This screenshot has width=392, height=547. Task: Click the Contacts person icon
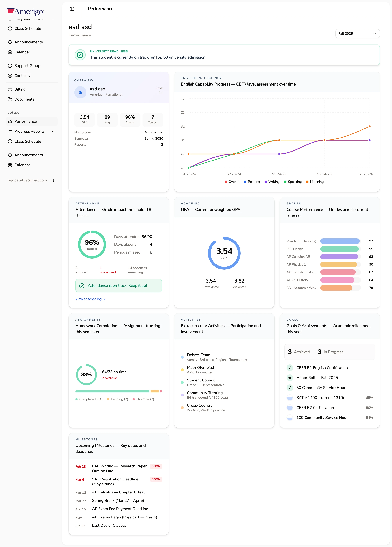10,76
